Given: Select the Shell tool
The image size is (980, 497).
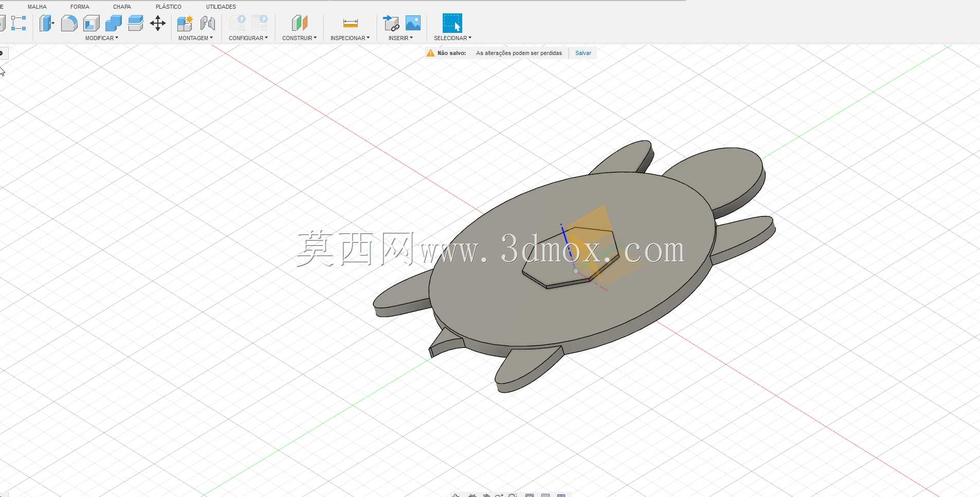Looking at the screenshot, I should (92, 23).
